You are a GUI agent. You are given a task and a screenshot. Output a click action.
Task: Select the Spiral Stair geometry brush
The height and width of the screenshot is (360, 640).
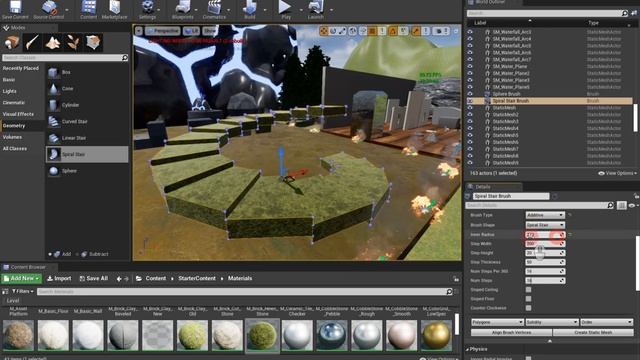pos(87,154)
